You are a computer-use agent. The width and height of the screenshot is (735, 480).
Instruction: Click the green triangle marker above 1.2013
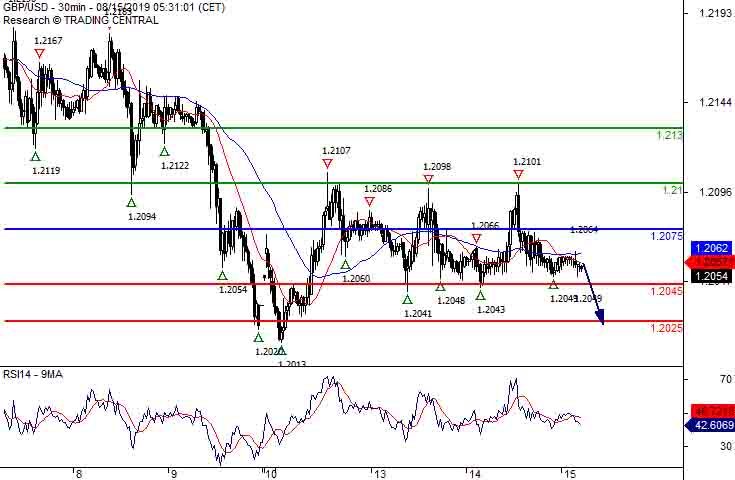click(281, 350)
